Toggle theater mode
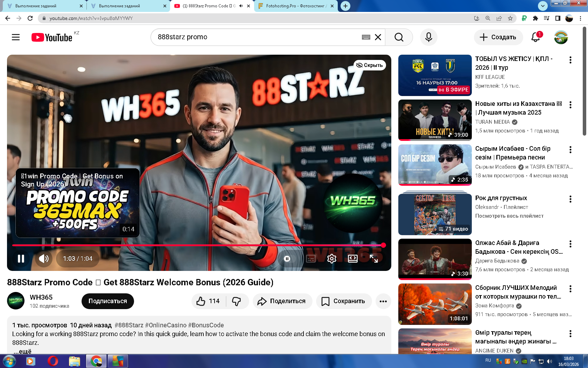588x368 pixels. pos(353,259)
